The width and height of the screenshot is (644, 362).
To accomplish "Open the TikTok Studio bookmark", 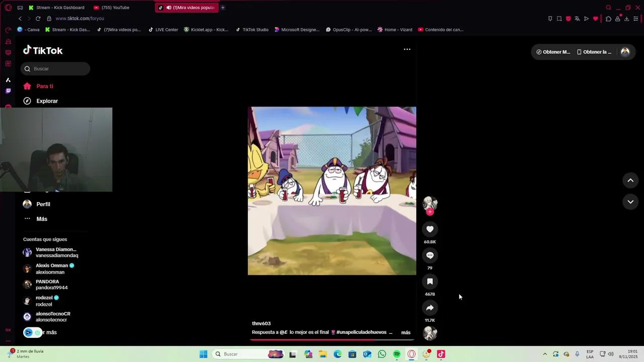I will [252, 30].
